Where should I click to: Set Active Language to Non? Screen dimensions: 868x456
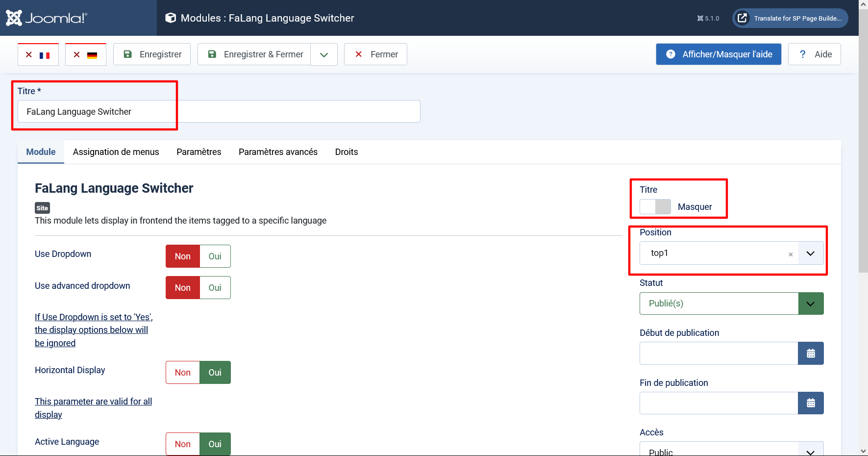click(x=183, y=444)
